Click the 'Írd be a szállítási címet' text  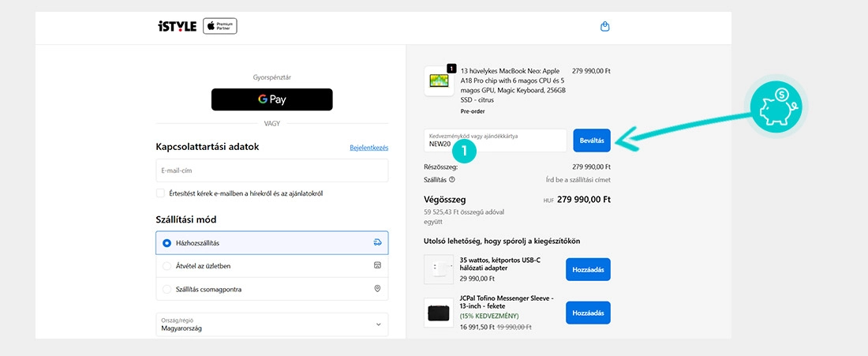(x=578, y=179)
